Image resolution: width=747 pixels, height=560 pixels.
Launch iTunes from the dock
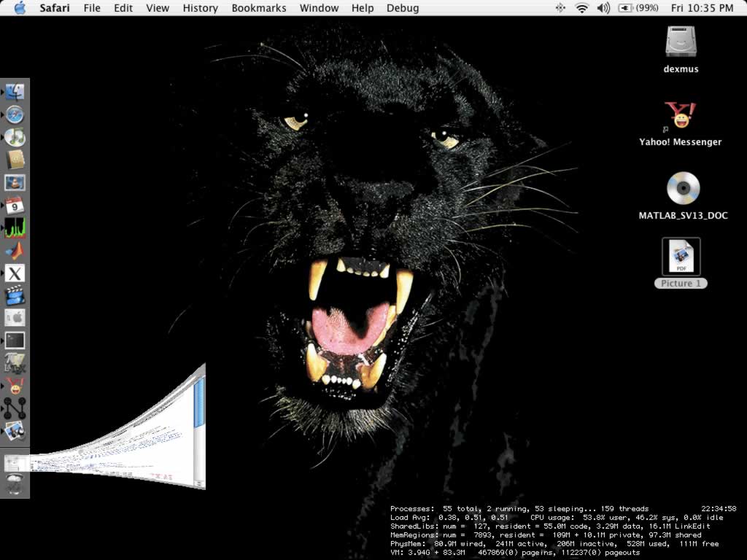(15, 138)
